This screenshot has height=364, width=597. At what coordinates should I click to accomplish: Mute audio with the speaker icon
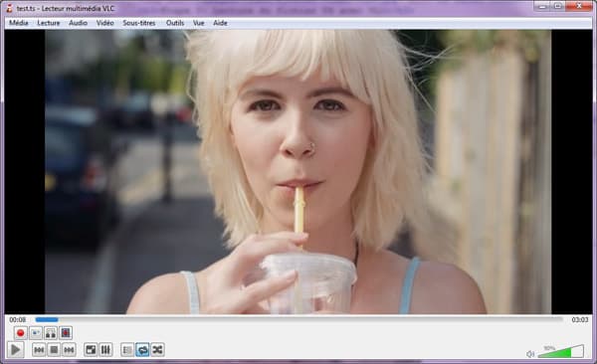pyautogui.click(x=530, y=354)
